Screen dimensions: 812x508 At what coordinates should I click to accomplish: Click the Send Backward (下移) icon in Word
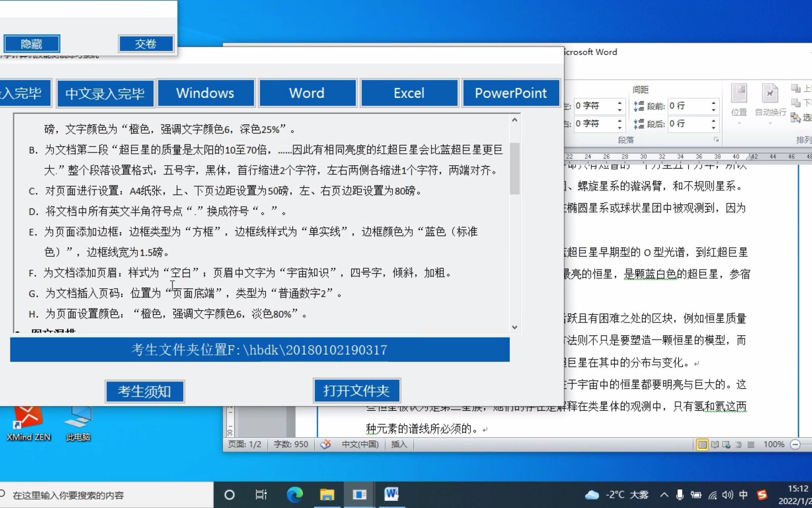[795, 103]
